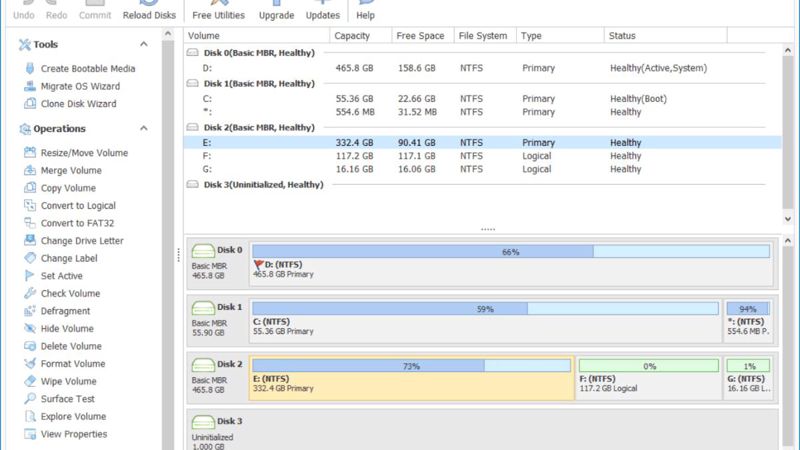Open the Help toolbar item
This screenshot has height=450, width=800.
[x=365, y=10]
